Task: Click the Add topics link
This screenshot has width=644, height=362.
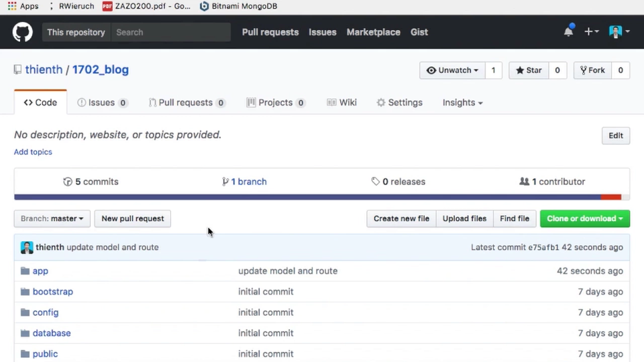Action: (33, 152)
